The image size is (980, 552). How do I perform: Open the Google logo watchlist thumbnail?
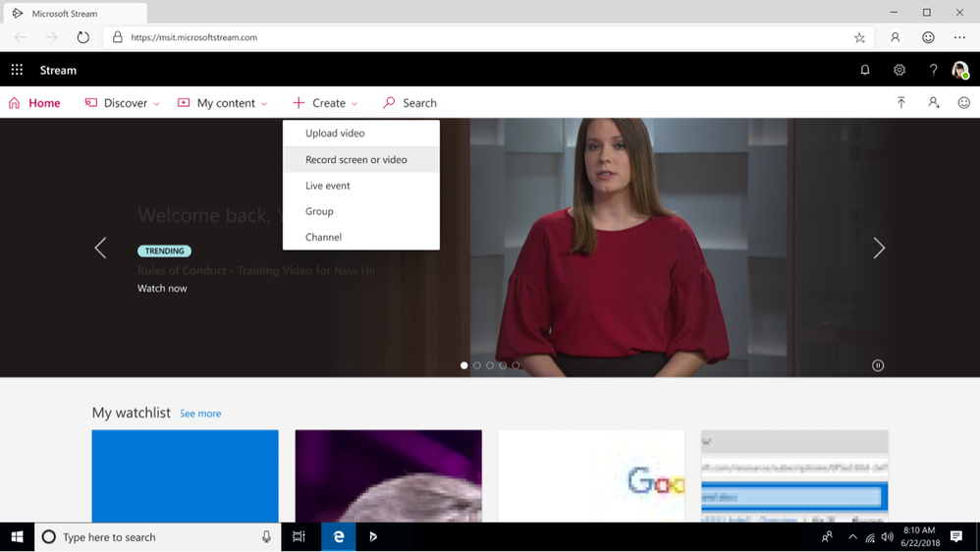click(591, 475)
